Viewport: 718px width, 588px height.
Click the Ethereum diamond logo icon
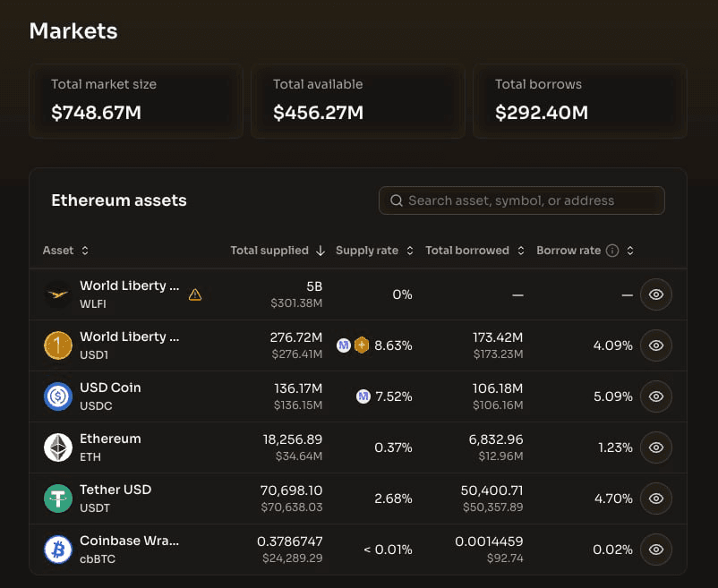tap(58, 447)
